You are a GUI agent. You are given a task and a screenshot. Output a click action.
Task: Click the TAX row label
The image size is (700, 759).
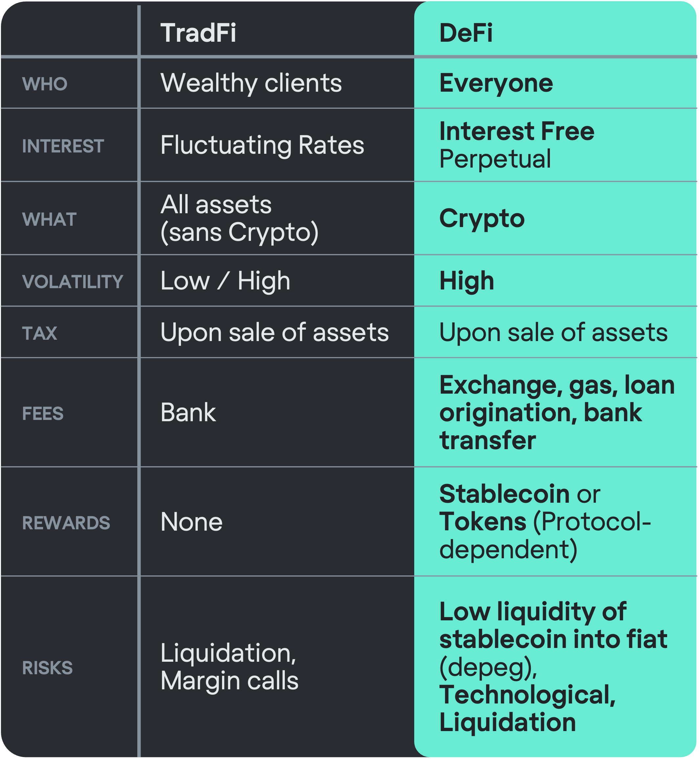[x=39, y=333]
